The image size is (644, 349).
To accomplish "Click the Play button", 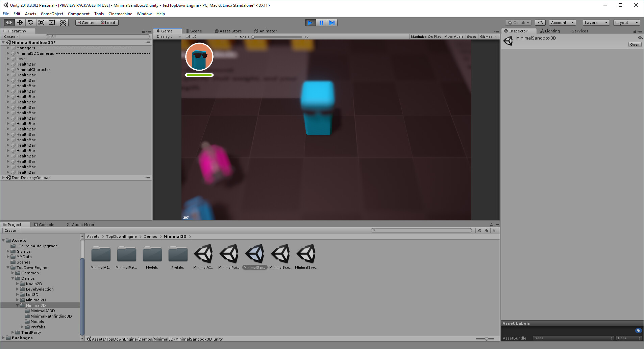I will pyautogui.click(x=310, y=23).
